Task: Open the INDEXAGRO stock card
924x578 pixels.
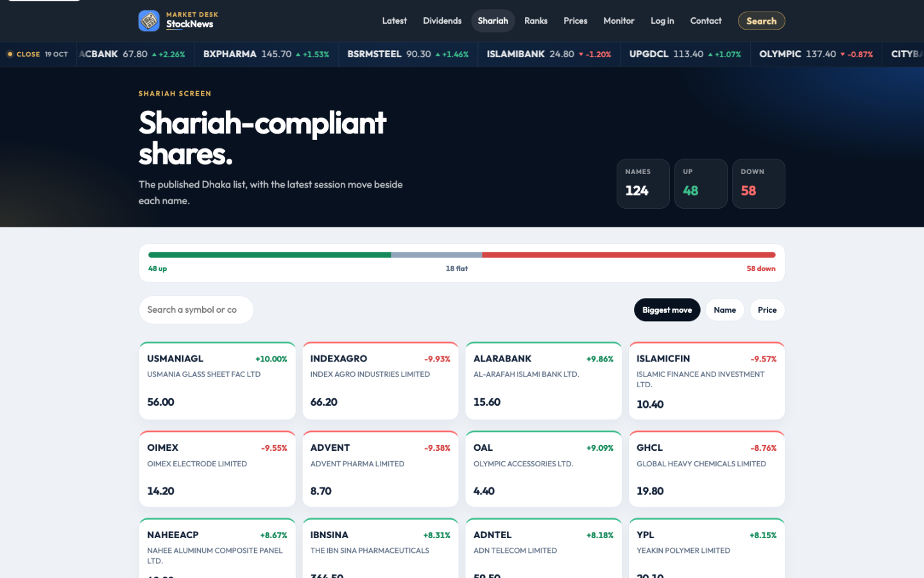Action: 380,381
